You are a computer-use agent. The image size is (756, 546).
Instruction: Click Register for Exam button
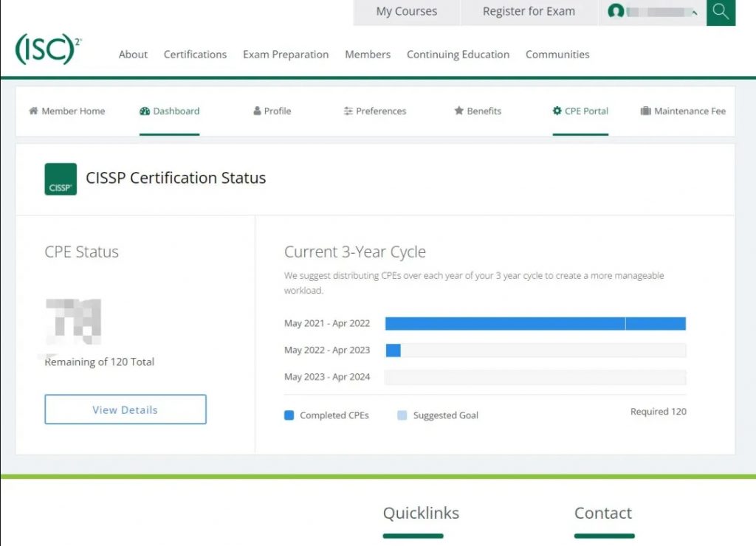529,12
